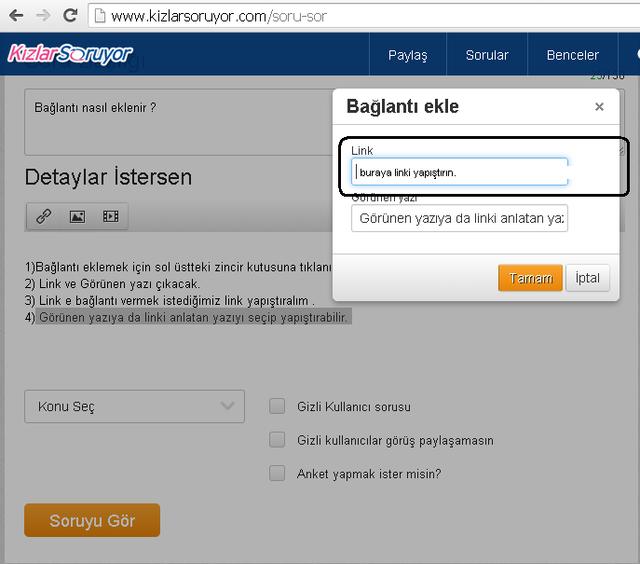Focus the Link input field
Viewport: 640px width, 564px height.
459,172
